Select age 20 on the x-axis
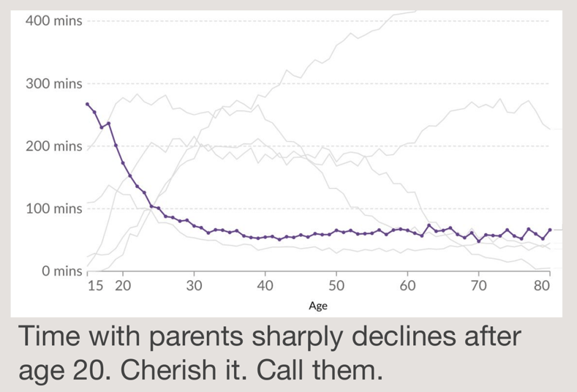Screen dimensions: 577x392 point(122,286)
